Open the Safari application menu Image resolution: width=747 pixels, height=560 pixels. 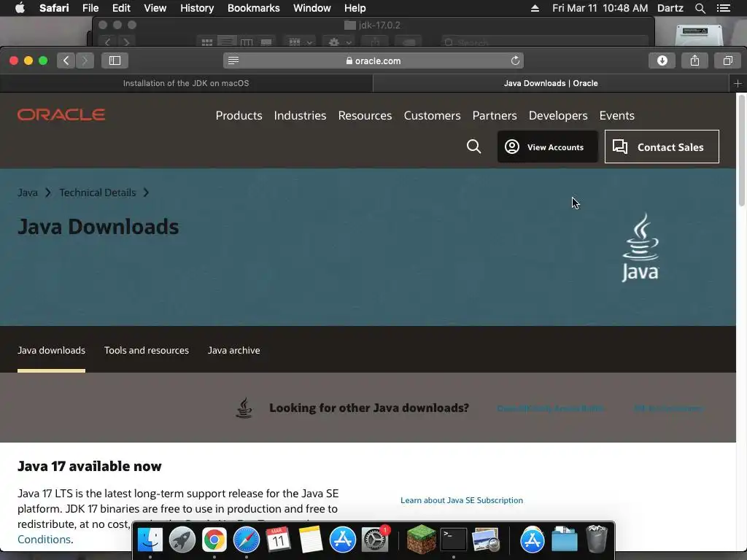pos(54,8)
